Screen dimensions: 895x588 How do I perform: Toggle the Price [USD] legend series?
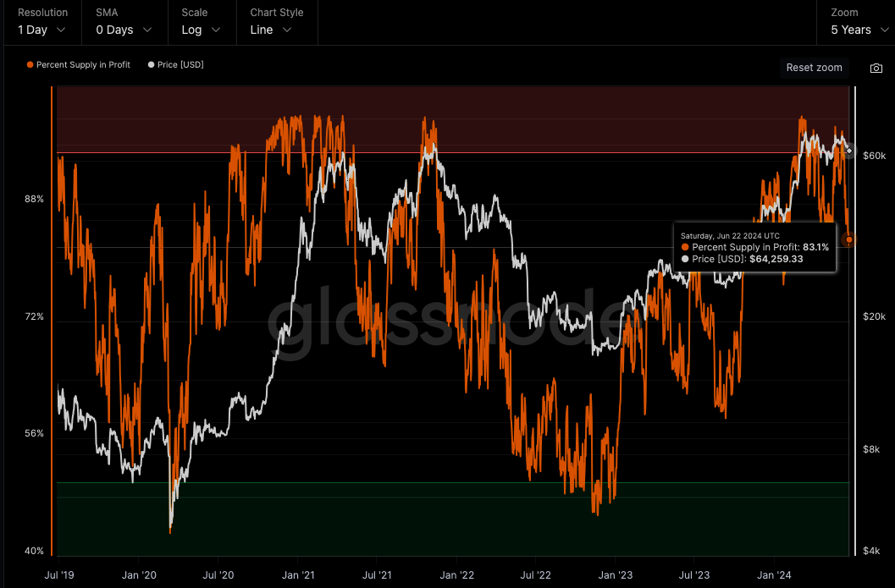point(175,65)
